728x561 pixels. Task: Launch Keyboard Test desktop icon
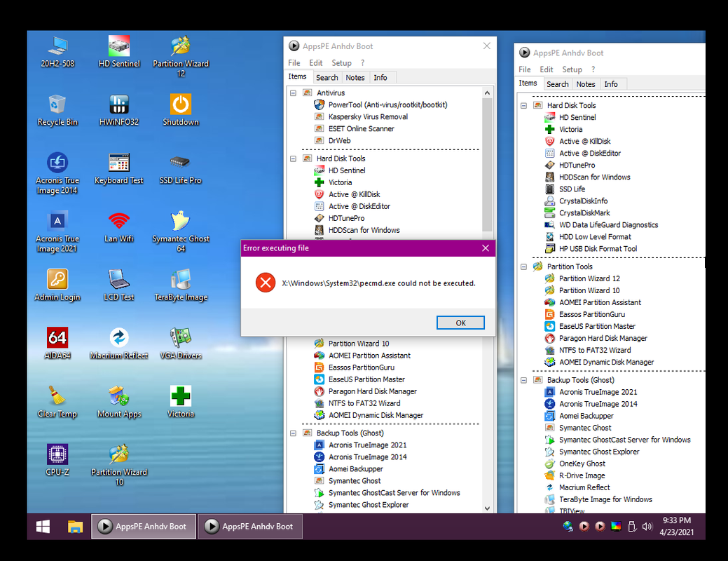click(119, 168)
